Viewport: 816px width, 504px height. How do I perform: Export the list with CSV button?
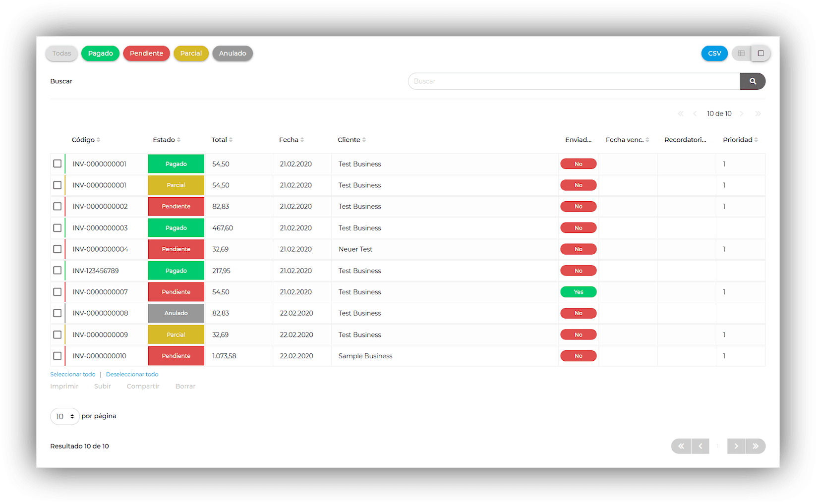pyautogui.click(x=714, y=54)
